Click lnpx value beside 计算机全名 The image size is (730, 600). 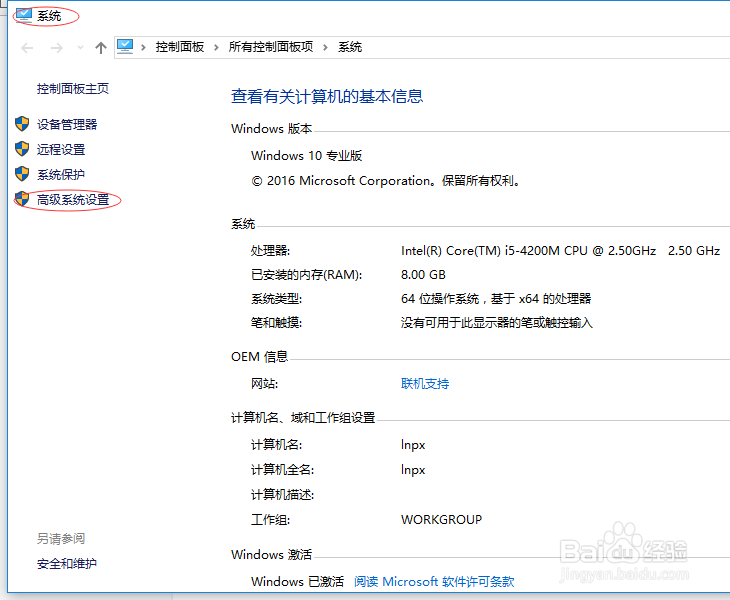coord(413,470)
